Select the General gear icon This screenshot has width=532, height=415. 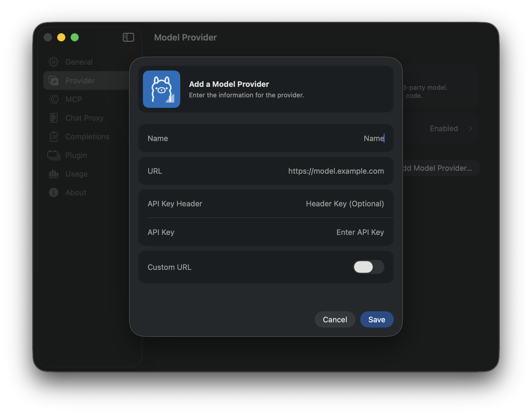(54, 62)
